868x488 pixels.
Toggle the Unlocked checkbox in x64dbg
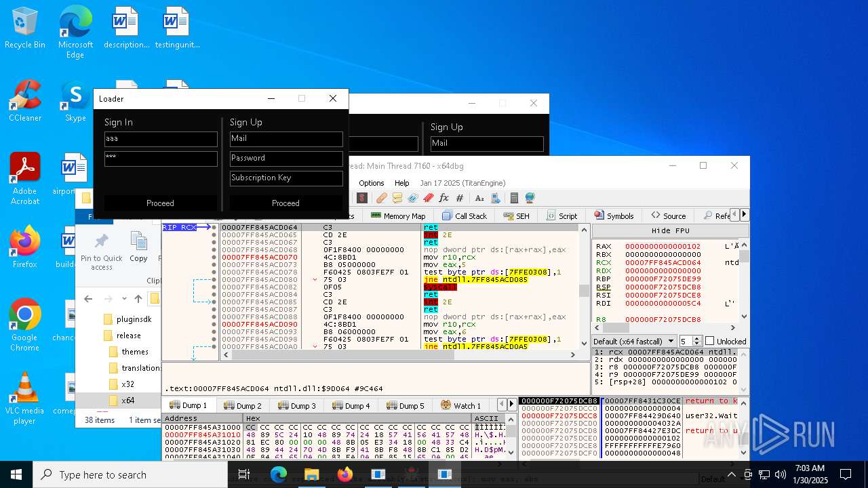709,341
